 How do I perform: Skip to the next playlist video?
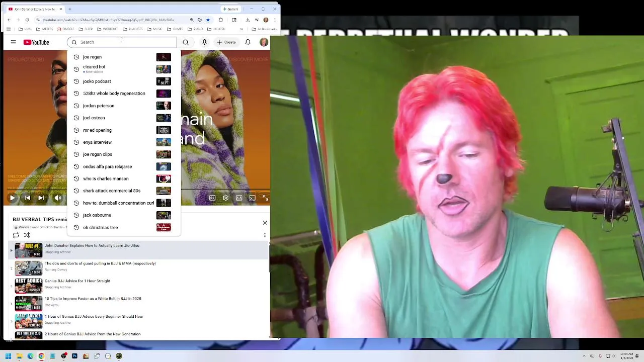(x=41, y=198)
